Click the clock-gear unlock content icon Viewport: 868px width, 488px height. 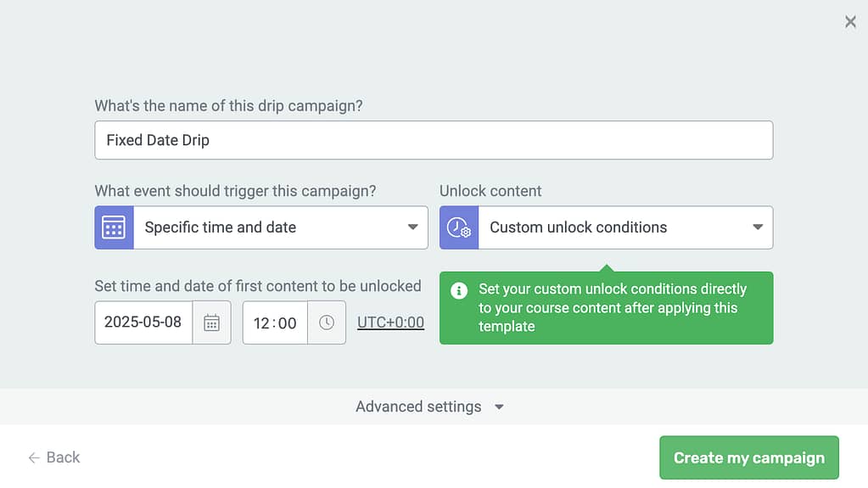(459, 227)
